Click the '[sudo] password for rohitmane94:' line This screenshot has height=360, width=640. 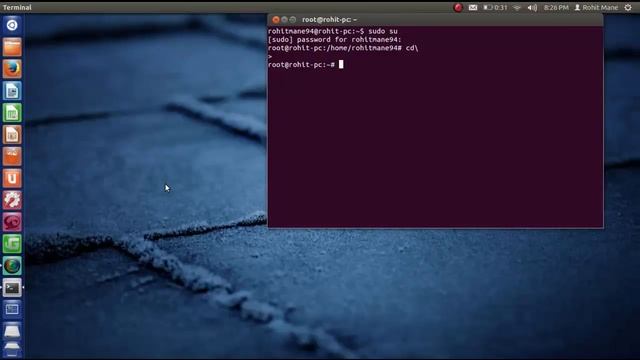click(335, 40)
